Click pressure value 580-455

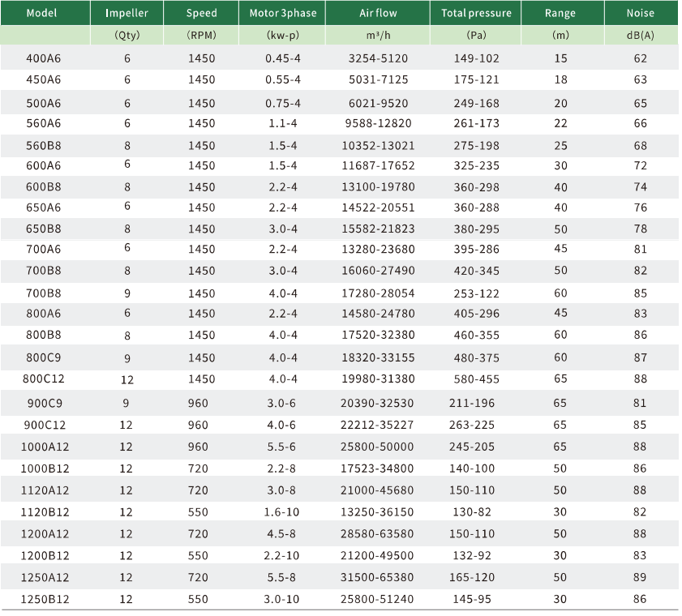click(x=476, y=379)
